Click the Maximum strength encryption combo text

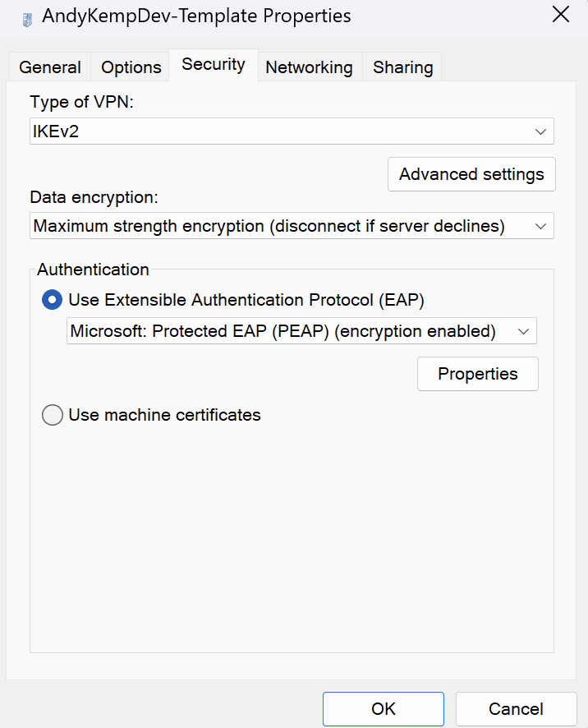coord(269,226)
